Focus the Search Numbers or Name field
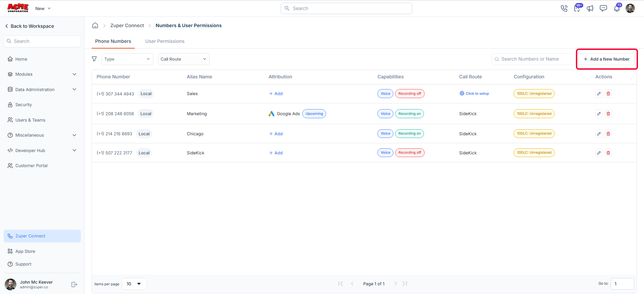Screen dimensions: 644x294 click(x=534, y=59)
